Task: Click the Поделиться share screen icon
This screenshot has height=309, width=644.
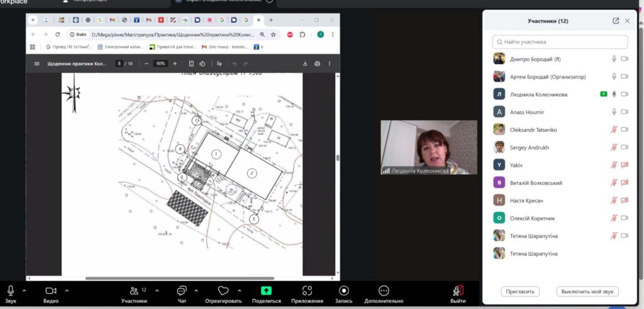Action: coord(267,290)
